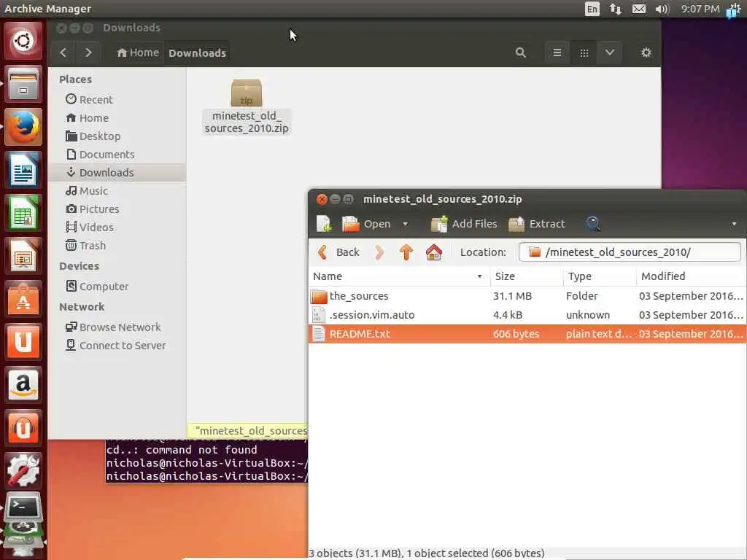Sort by the Modified column header
Viewport: 747px width, 560px height.
(692, 276)
